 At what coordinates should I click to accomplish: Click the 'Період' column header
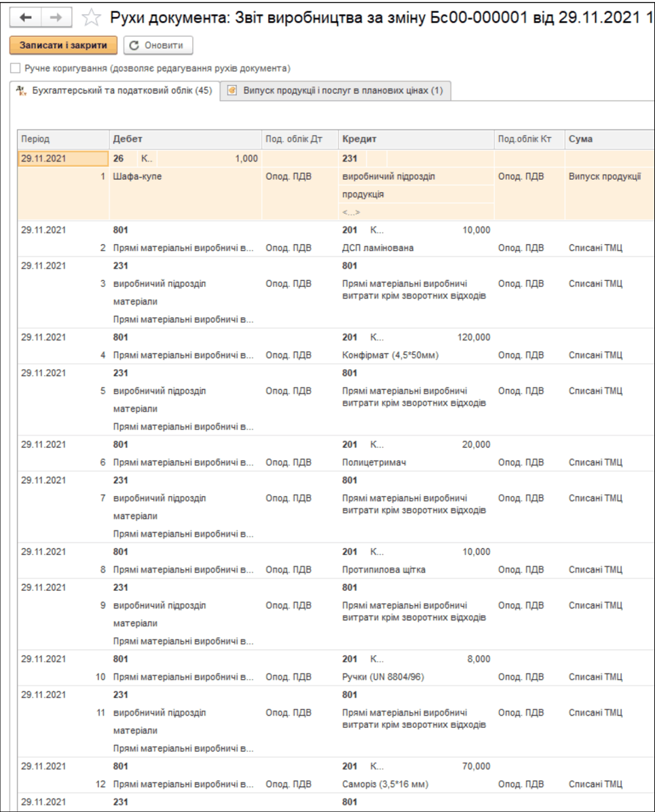63,139
